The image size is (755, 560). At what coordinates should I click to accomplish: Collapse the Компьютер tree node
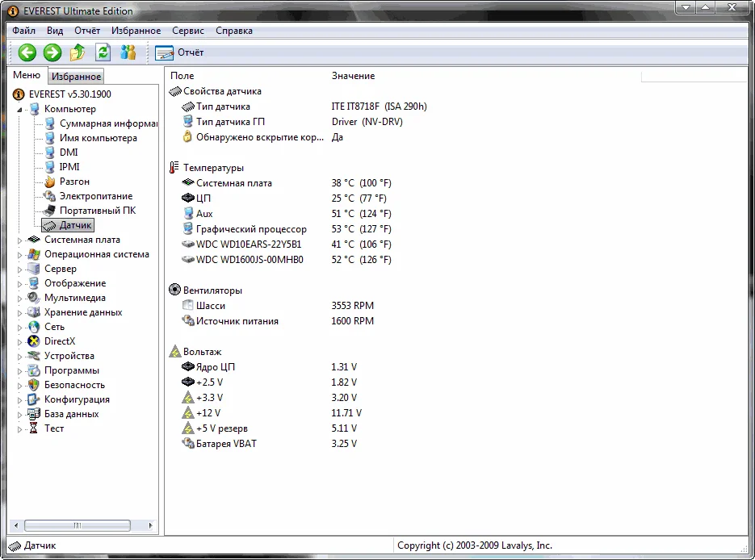click(19, 110)
